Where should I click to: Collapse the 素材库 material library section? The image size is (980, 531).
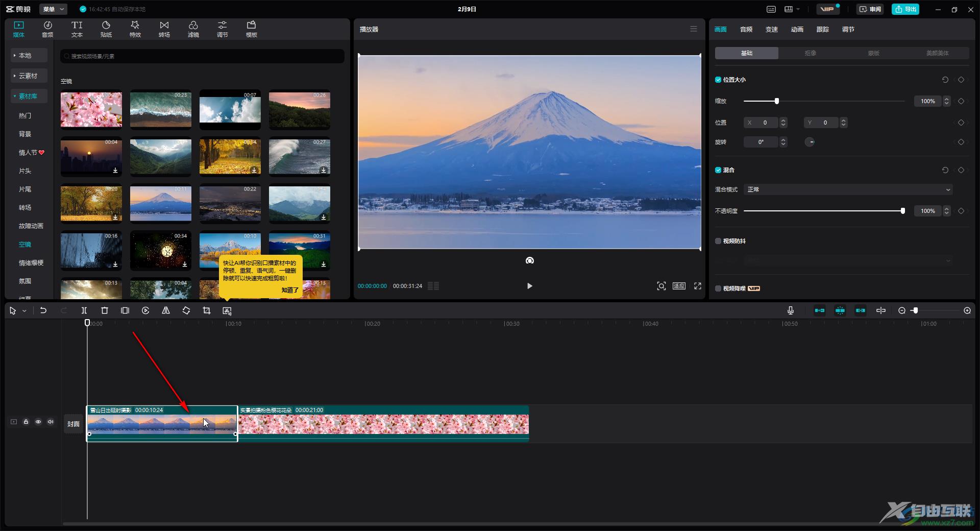click(x=29, y=96)
